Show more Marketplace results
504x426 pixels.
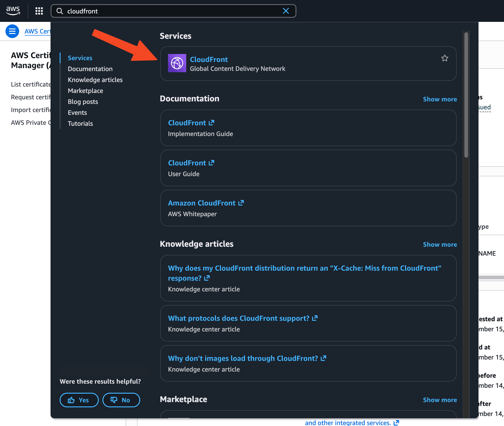[x=440, y=400]
